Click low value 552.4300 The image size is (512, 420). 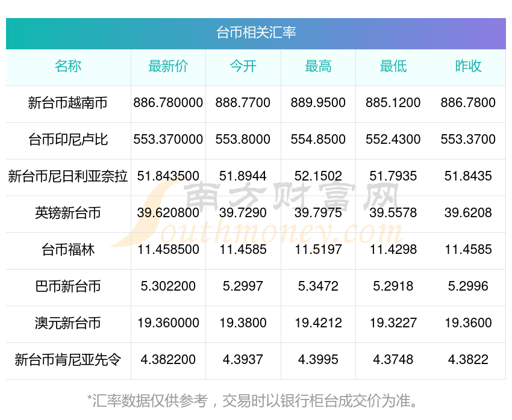click(393, 140)
